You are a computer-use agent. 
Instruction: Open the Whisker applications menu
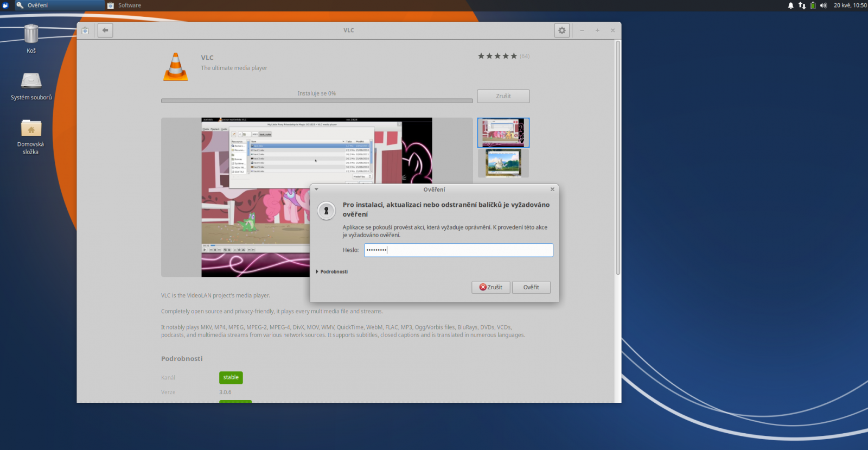tap(5, 5)
